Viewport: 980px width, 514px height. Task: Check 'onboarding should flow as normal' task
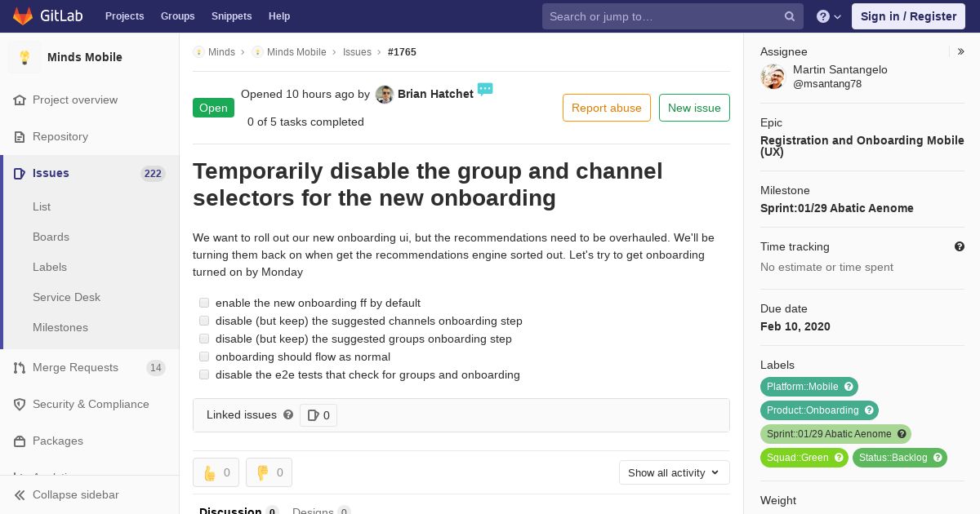pyautogui.click(x=204, y=357)
